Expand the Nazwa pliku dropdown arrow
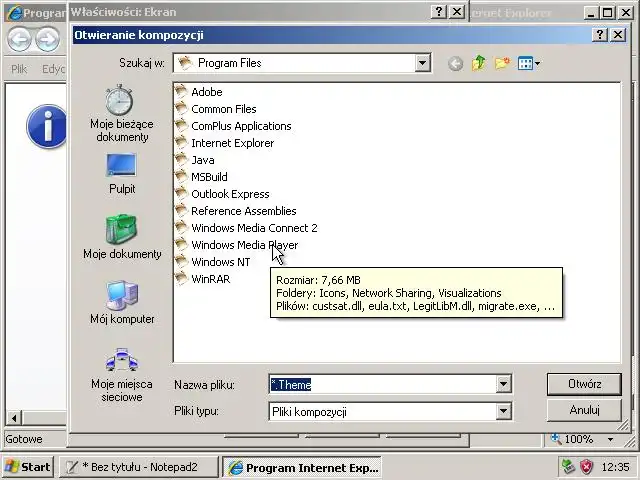The image size is (640, 480). pos(503,384)
